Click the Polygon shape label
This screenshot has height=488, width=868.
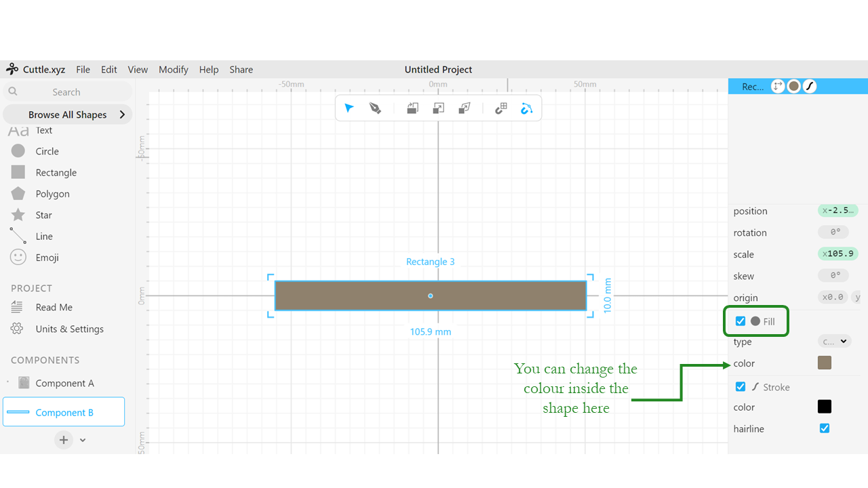point(53,194)
